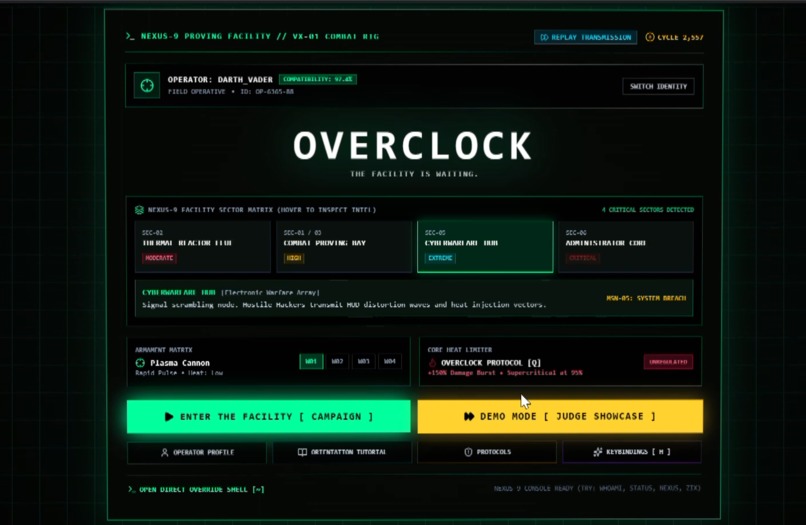Click the Replay Transmission button
The width and height of the screenshot is (806, 525).
point(585,37)
